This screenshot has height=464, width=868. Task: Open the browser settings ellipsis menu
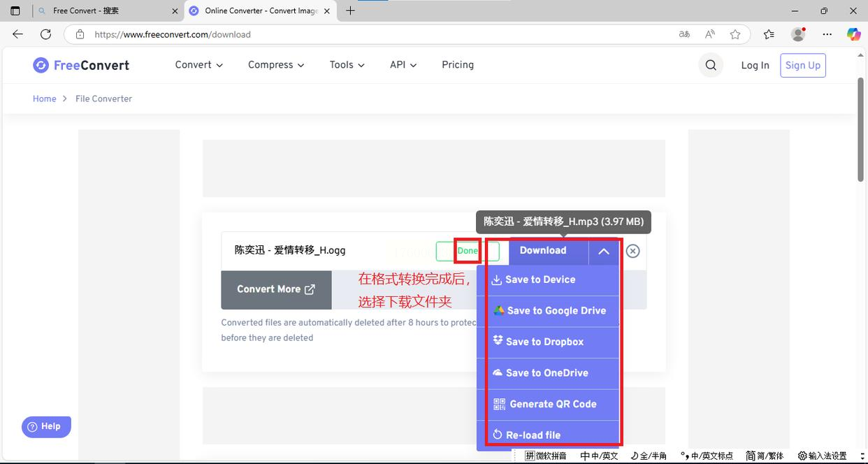point(827,34)
